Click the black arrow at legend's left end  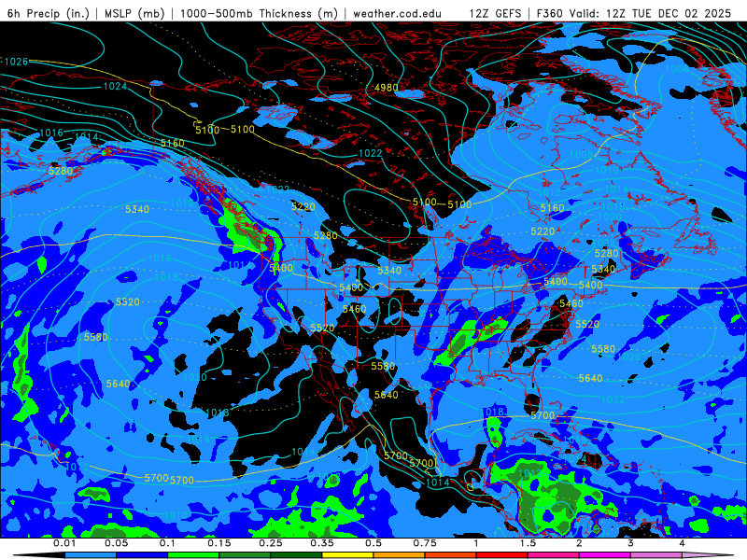[38, 555]
